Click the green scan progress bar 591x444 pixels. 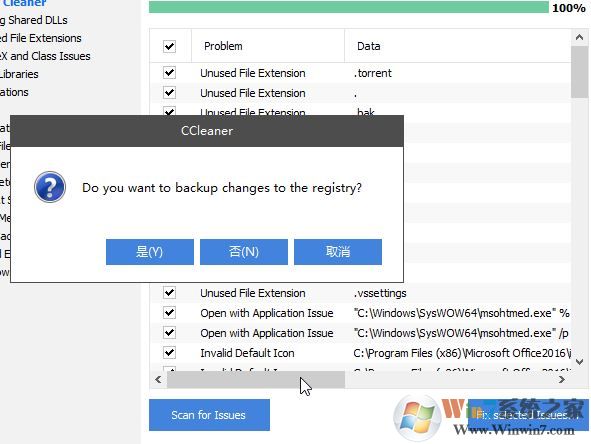coord(349,7)
